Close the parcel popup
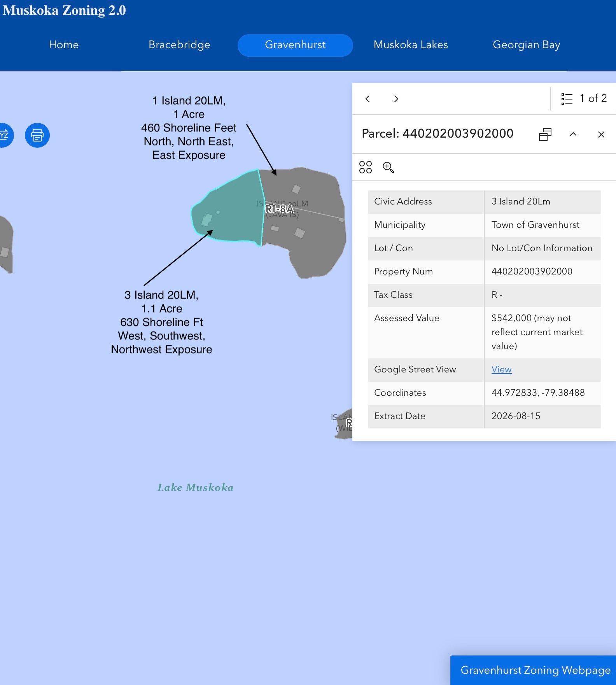 pos(601,135)
